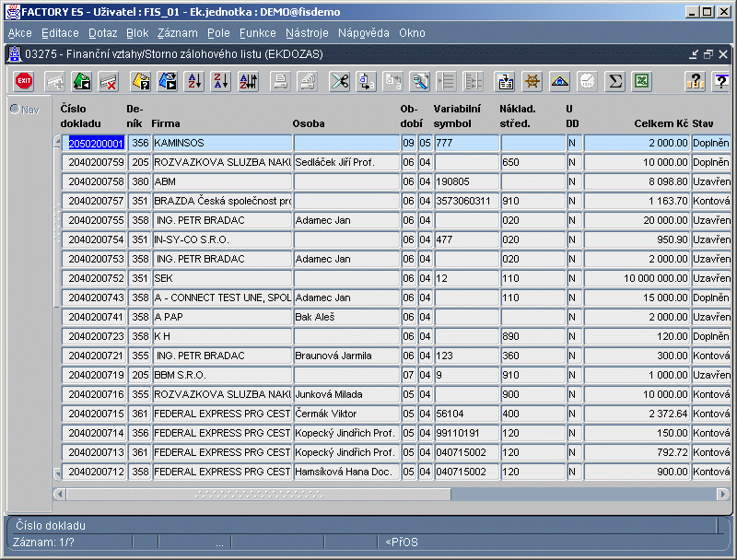Screen dimensions: 737x560
Task: Click the Bak Aleš person cell
Action: [346, 317]
